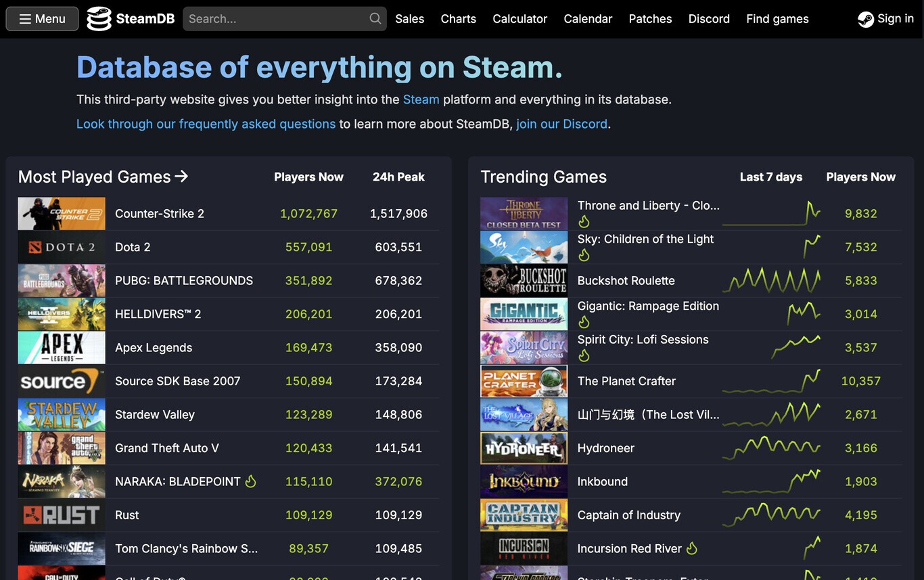Open the Apex Legends thumbnail
This screenshot has height=580, width=924.
(x=62, y=348)
